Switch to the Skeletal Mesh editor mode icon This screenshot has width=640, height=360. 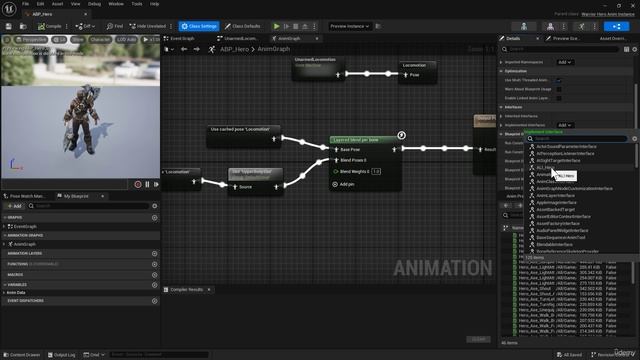[x=550, y=27]
